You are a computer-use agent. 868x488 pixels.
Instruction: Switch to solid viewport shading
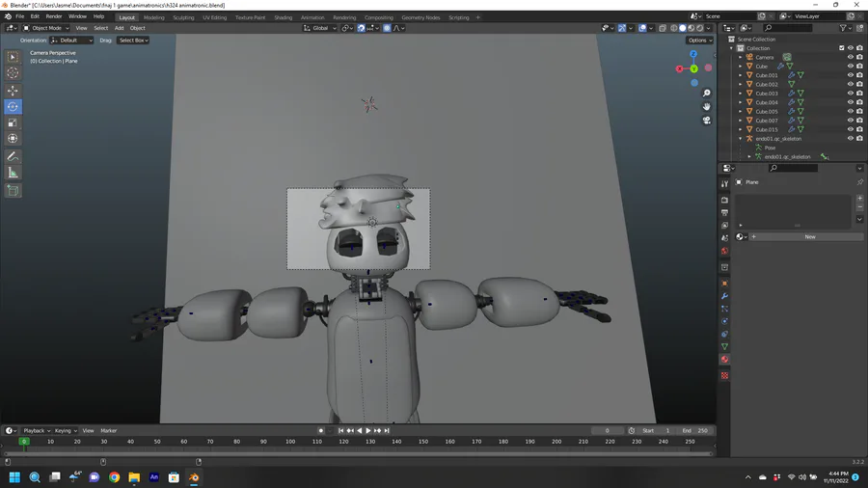tap(683, 28)
